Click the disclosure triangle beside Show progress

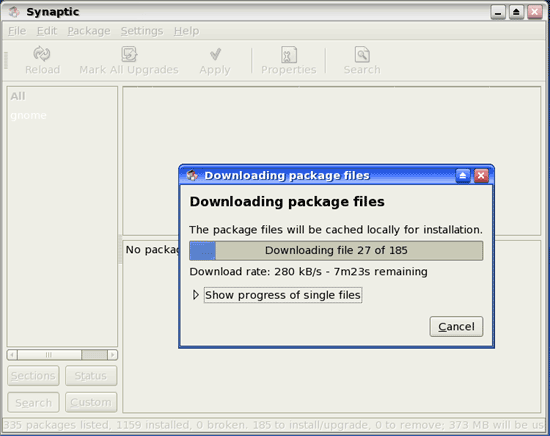(x=196, y=295)
